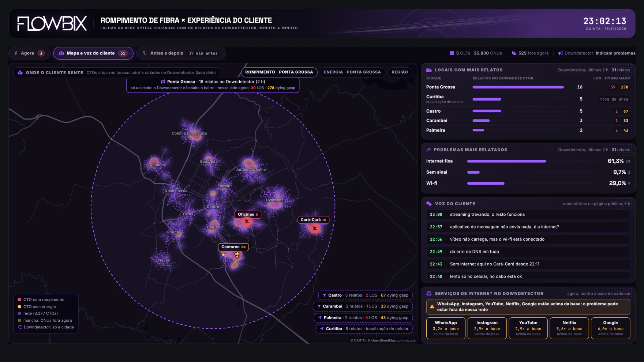The width and height of the screenshot is (644, 362).
Task: Click the Wi-fi percentage bar
Action: 486,183
